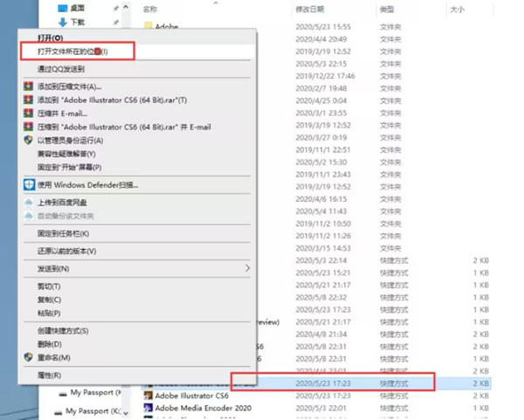The width and height of the screenshot is (524, 420).
Task: Open 发送到(N) submenu
Action: point(53,268)
